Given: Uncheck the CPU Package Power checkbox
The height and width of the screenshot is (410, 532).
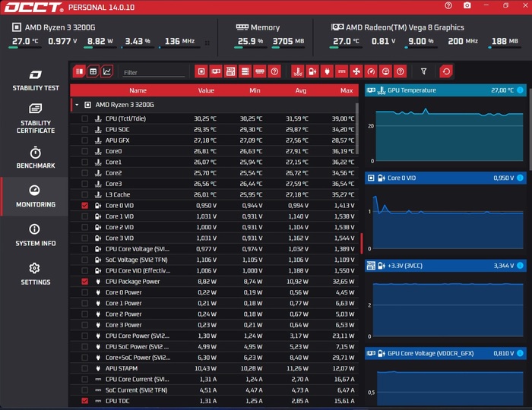Looking at the screenshot, I should (x=84, y=281).
